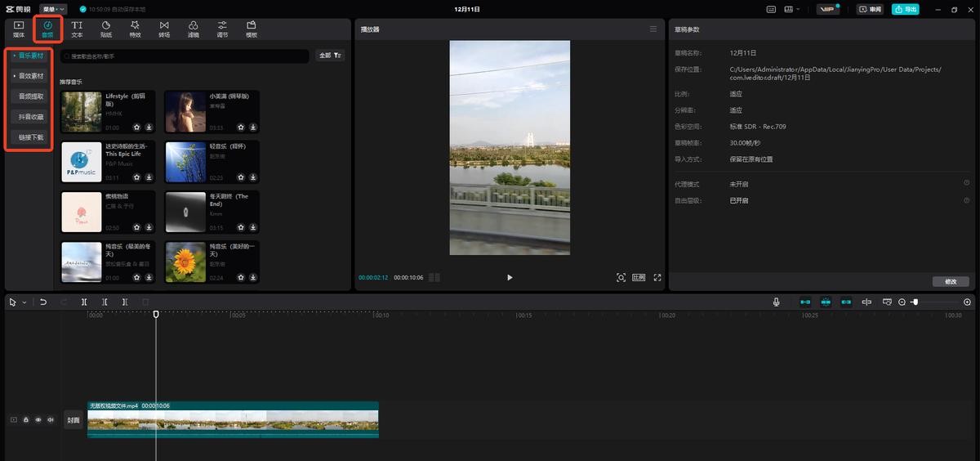Screen dimensions: 980x461
Task: Open the 转场 (Transitions) panel icon
Action: [x=164, y=29]
